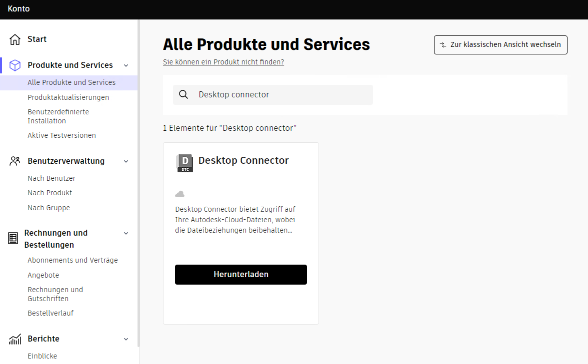Click the Rechnungen und Bestellungen list icon
The image size is (588, 364).
[13, 239]
